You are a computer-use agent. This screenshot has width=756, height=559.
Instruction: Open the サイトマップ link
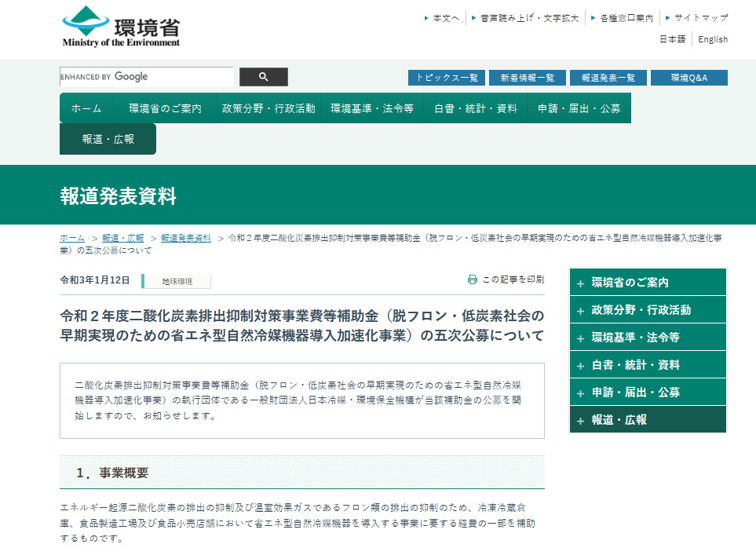pyautogui.click(x=700, y=17)
